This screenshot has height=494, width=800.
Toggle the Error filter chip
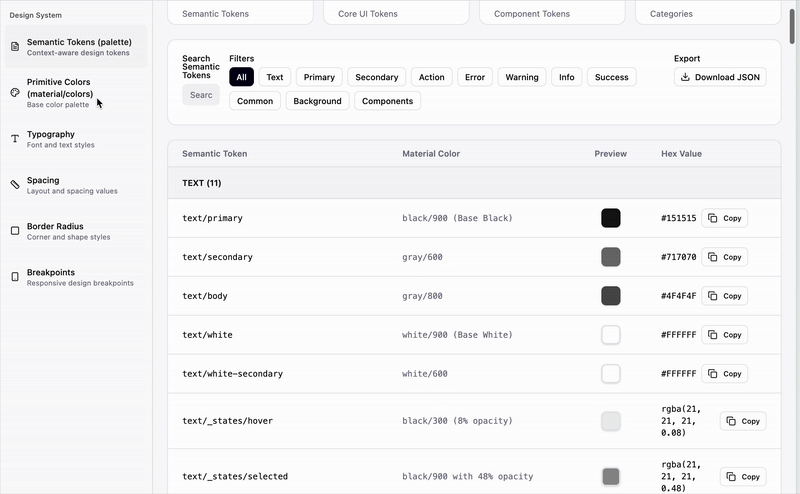point(475,77)
